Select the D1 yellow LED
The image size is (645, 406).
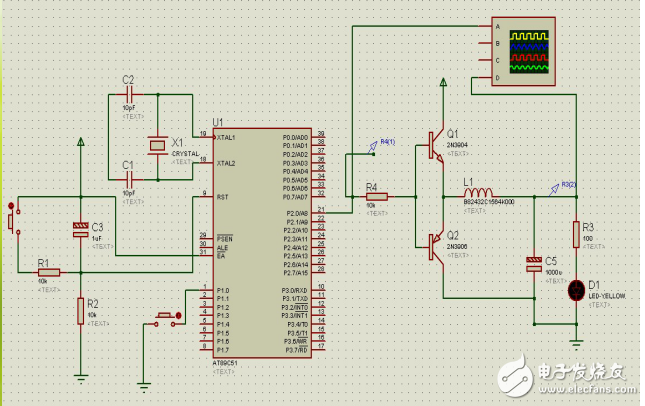(x=577, y=291)
